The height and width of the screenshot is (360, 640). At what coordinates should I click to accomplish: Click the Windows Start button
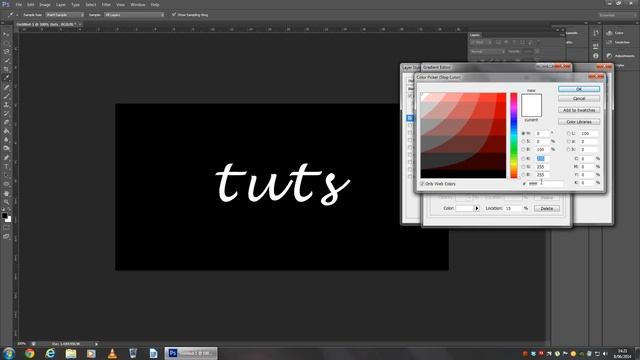point(9,353)
